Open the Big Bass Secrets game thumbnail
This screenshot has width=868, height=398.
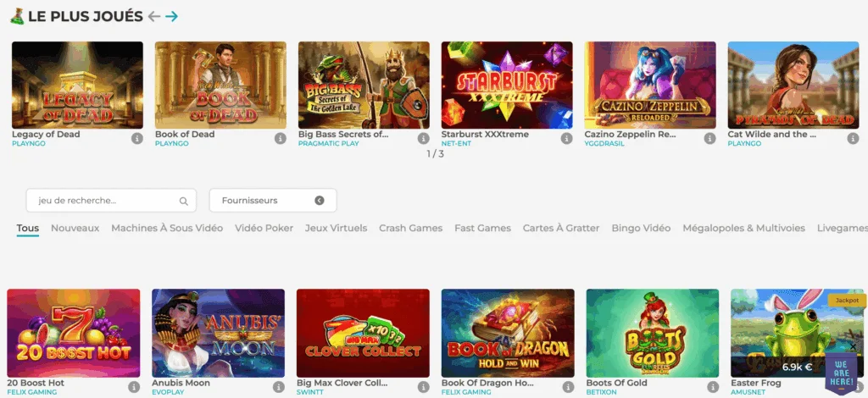pos(364,85)
